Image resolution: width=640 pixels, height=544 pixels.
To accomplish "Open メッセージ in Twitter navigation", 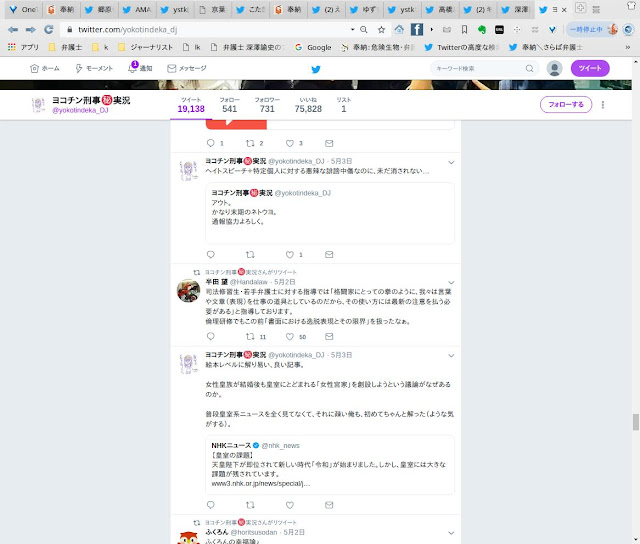I will pos(187,69).
